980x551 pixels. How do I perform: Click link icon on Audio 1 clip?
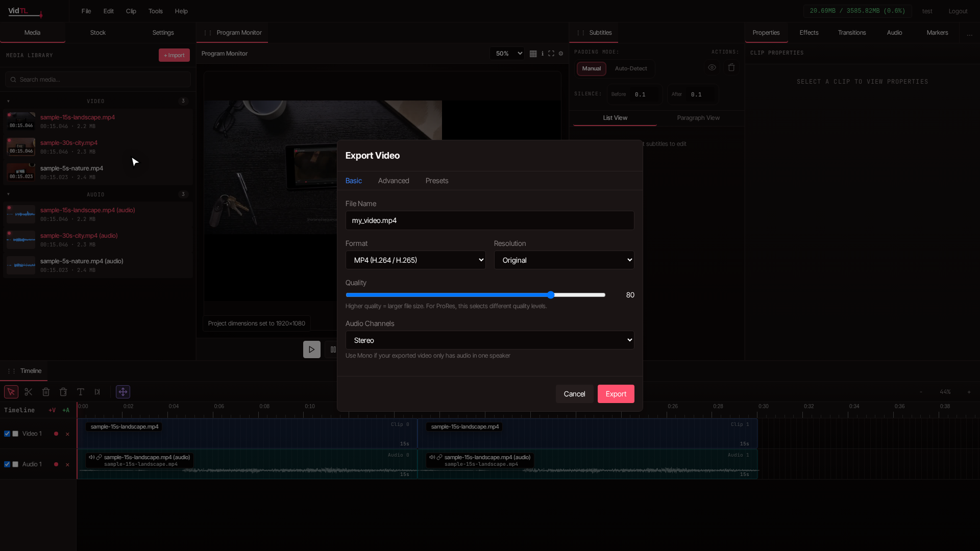[x=439, y=457]
